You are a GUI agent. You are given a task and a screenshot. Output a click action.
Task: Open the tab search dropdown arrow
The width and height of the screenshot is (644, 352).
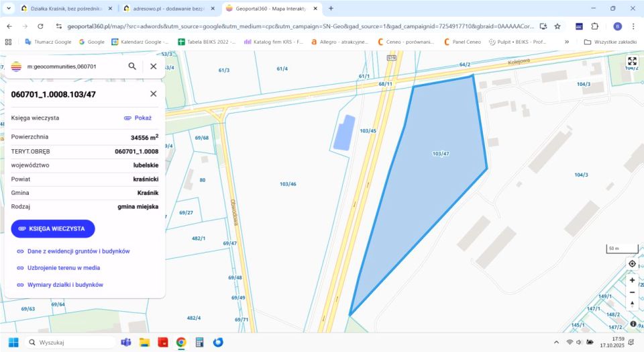coord(7,8)
